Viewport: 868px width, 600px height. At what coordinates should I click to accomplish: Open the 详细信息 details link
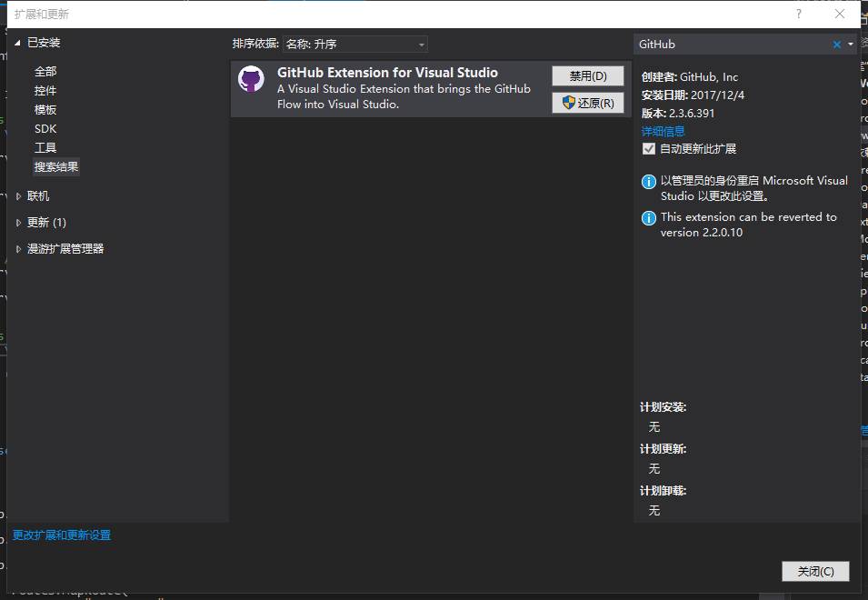[x=663, y=131]
